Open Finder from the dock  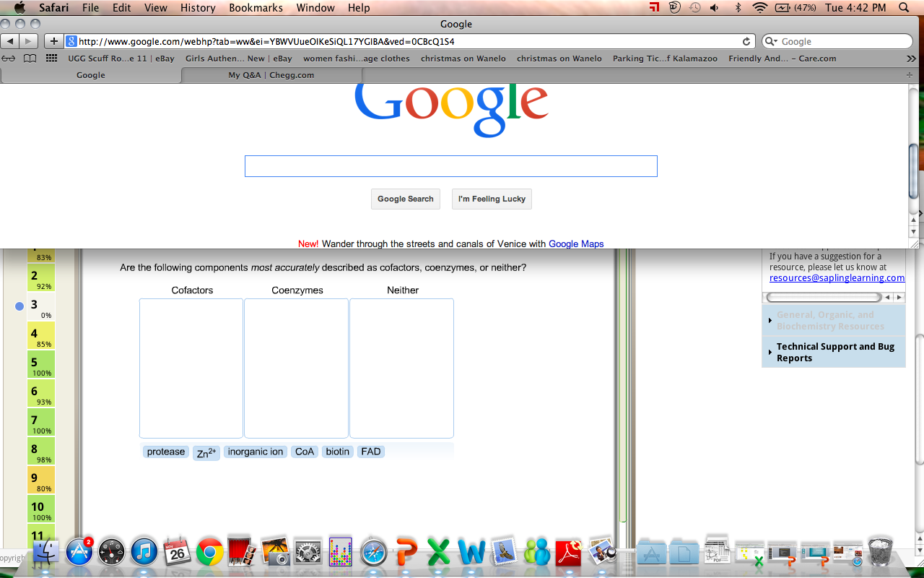[46, 553]
